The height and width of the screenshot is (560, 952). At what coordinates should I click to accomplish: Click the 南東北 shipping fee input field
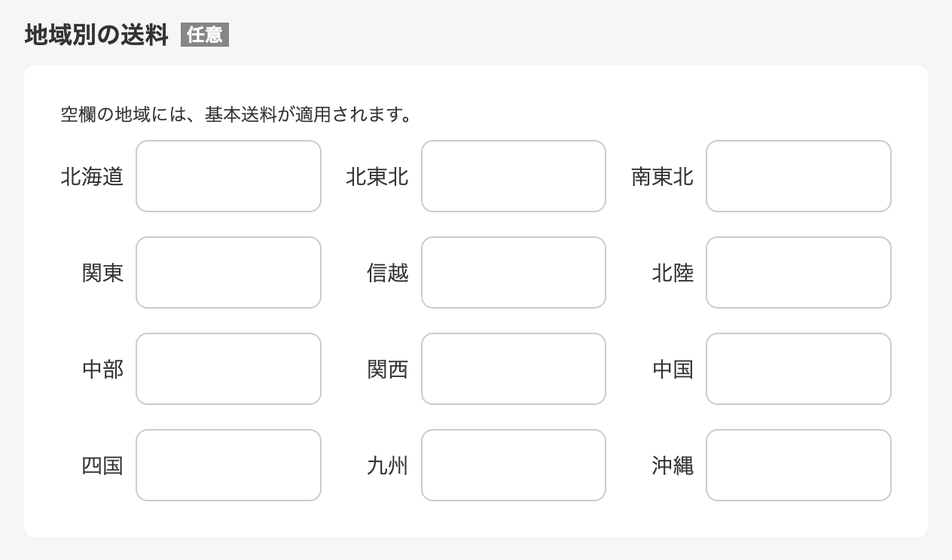[798, 175]
